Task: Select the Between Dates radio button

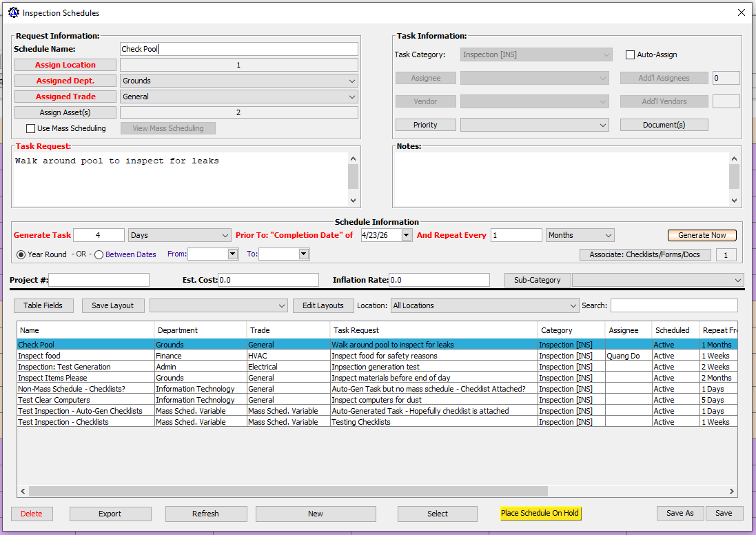Action: [x=99, y=254]
